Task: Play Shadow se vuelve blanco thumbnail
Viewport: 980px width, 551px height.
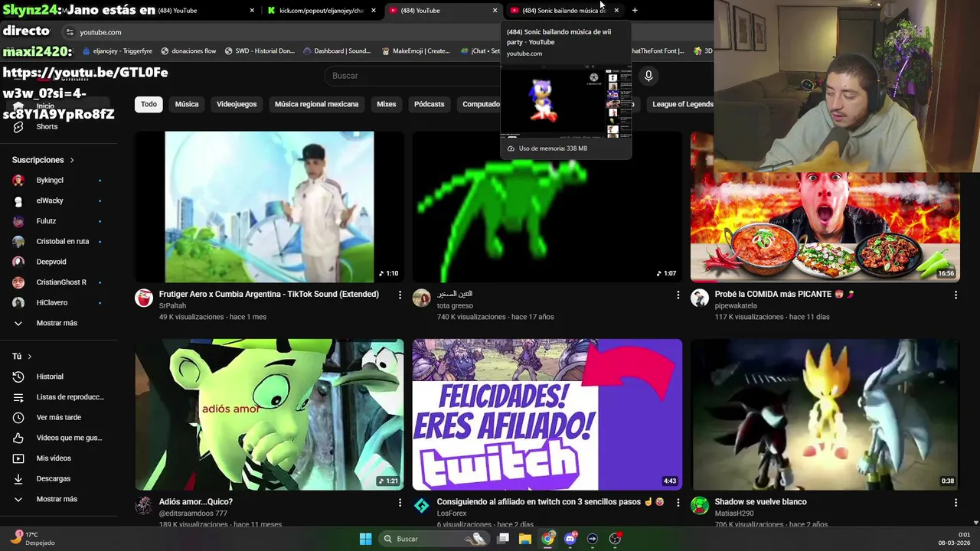Action: click(x=825, y=414)
